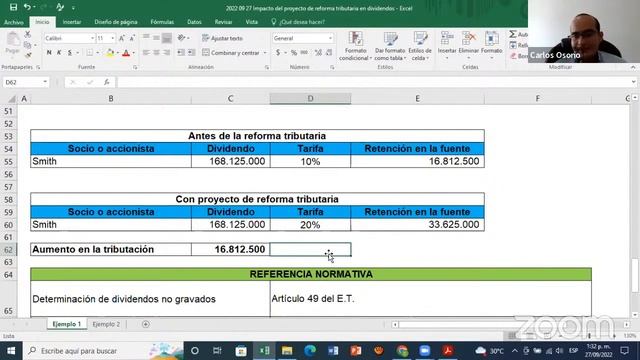Open the Name Box D62 dropdown

point(45,82)
